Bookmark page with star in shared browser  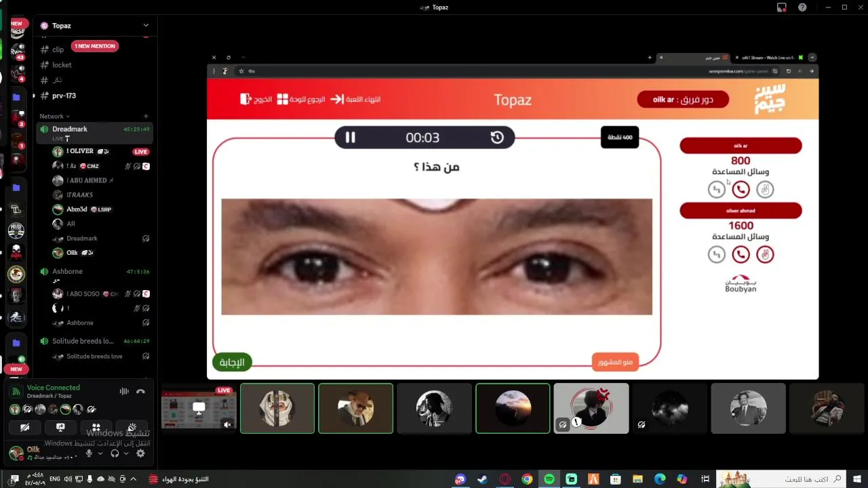241,71
